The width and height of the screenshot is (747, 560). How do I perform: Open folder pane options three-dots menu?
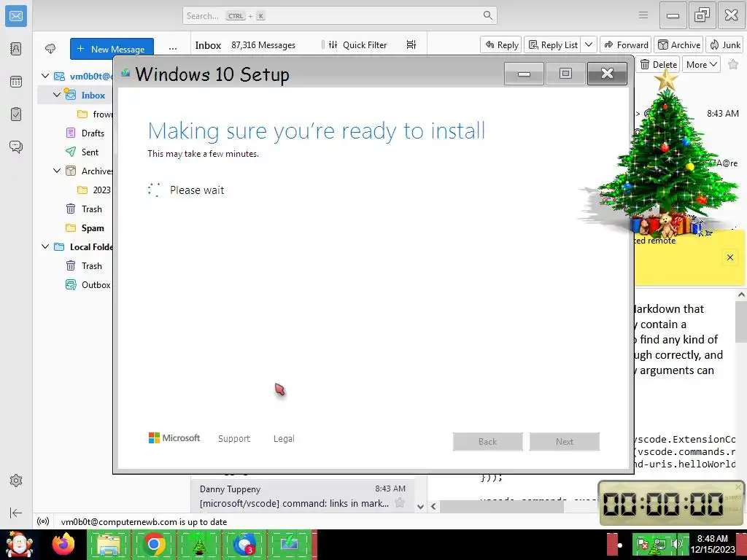173,49
